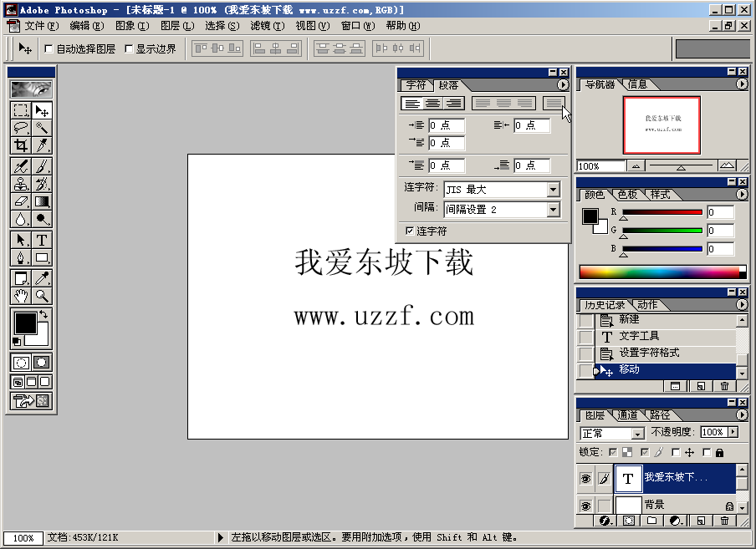Toggle lock all checkbox
Screen dimensions: 756x549
point(707,452)
